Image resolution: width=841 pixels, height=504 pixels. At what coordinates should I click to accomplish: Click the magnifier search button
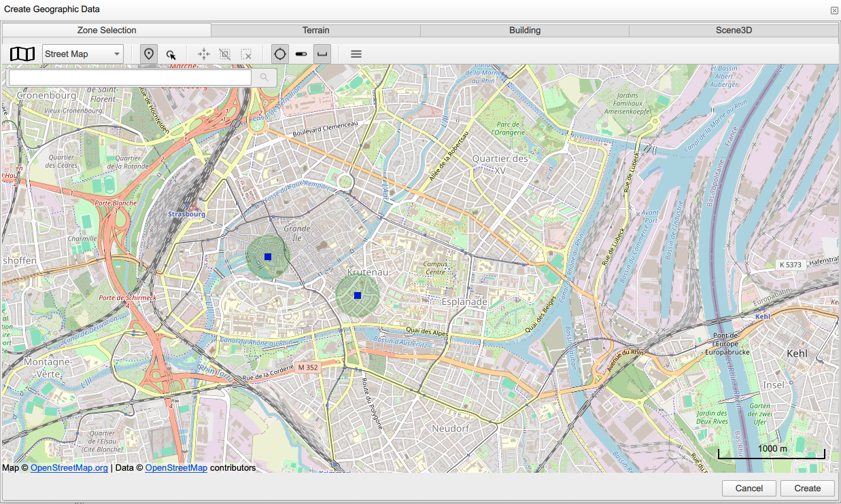pos(264,78)
